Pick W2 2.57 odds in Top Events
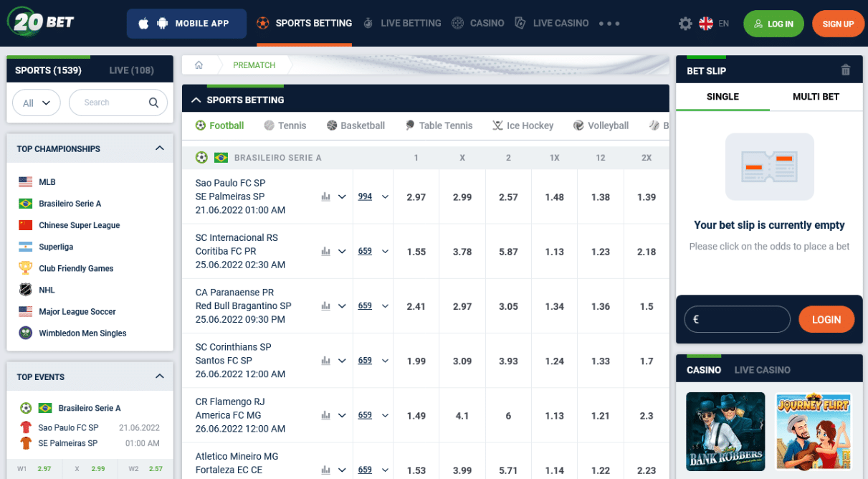This screenshot has width=868, height=479. [146, 469]
